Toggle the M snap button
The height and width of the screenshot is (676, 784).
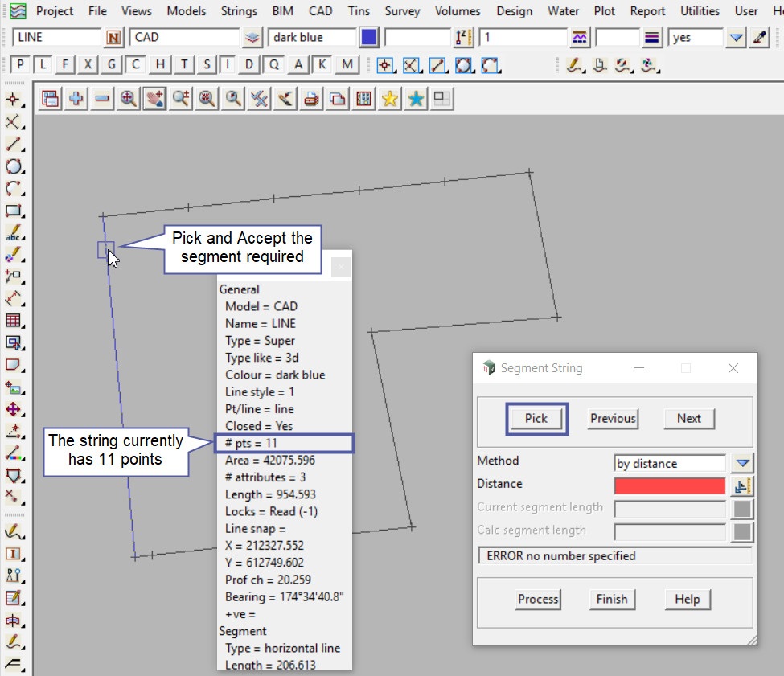[347, 65]
